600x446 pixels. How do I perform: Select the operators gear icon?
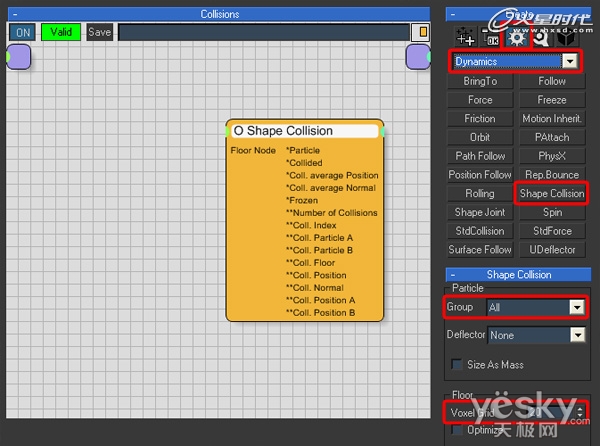pos(517,37)
